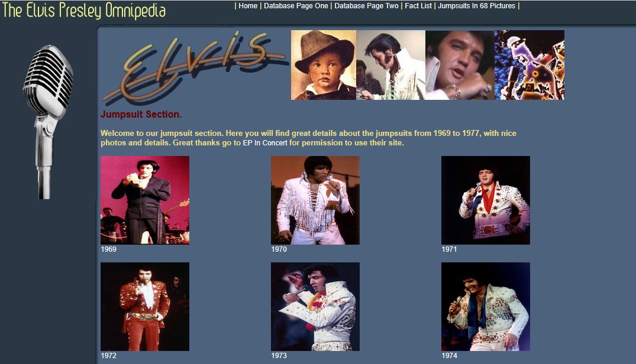Open The Elvis Presley Omnipedia site title
Screen dimensions: 636x364
click(x=84, y=10)
